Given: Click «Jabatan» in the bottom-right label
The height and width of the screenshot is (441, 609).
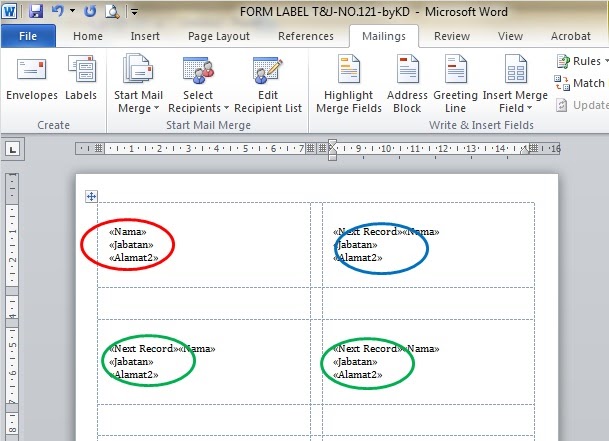Looking at the screenshot, I should coord(355,362).
